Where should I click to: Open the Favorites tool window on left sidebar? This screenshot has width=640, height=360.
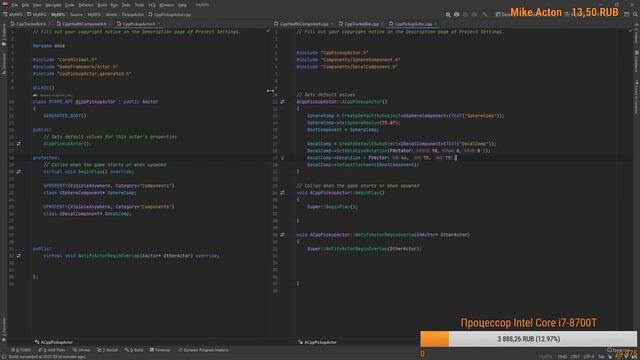point(4,330)
